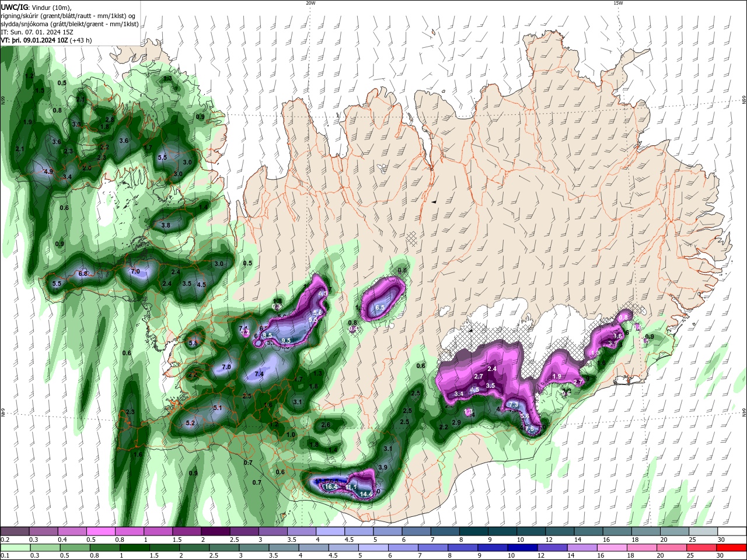747x560 pixels.
Task: Click the 6.8 precipitation value
Action: point(83,274)
